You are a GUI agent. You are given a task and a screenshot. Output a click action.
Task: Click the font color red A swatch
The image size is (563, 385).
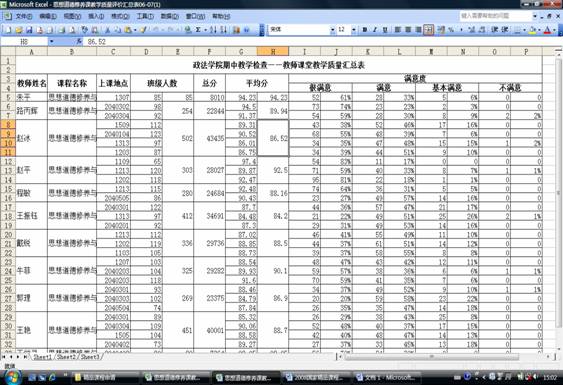point(547,30)
